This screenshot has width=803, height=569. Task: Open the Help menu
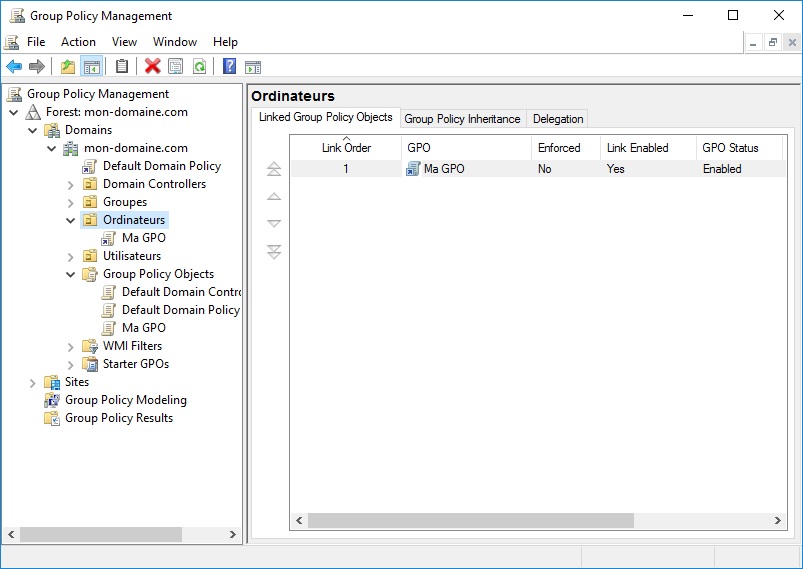click(225, 42)
